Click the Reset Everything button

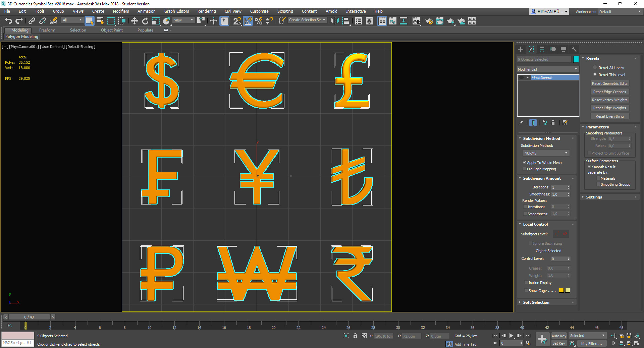tap(609, 116)
